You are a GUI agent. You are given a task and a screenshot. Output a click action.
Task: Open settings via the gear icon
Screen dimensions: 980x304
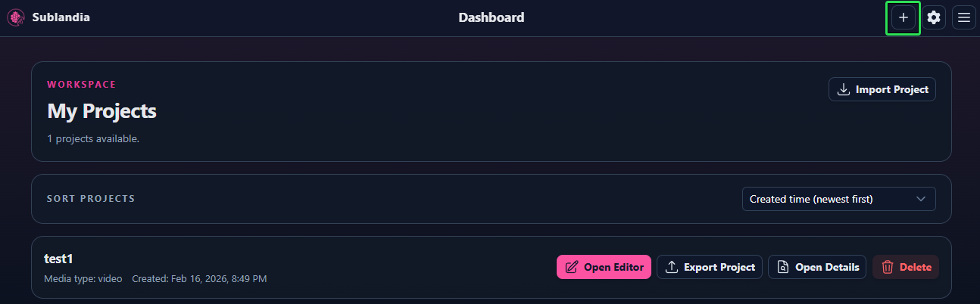[934, 17]
